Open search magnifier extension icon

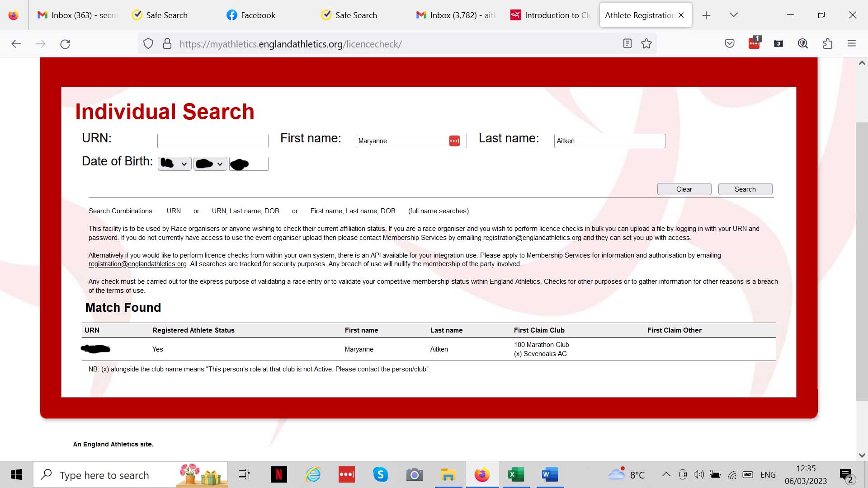(803, 44)
